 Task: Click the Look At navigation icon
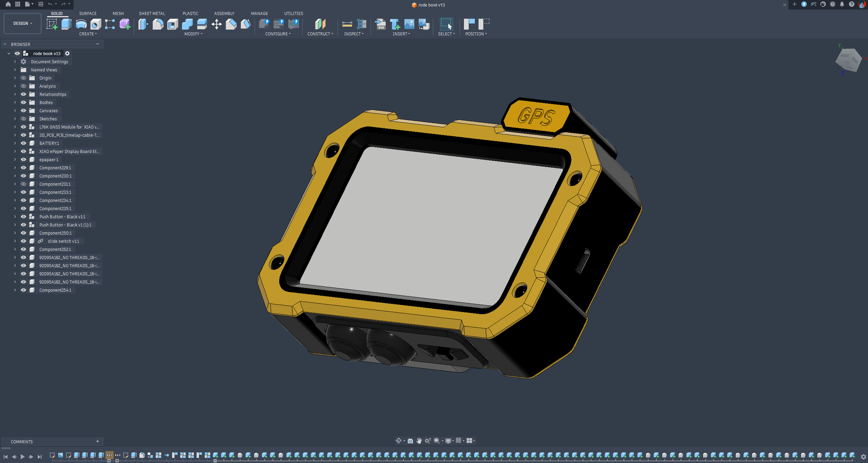[410, 441]
